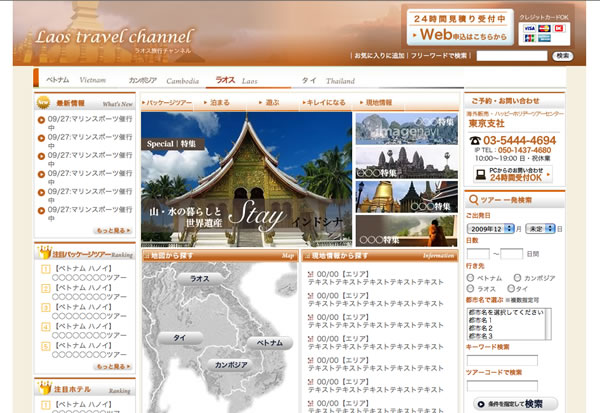
Task: Switch to the ベトナム Vietnam tab
Action: click(74, 79)
